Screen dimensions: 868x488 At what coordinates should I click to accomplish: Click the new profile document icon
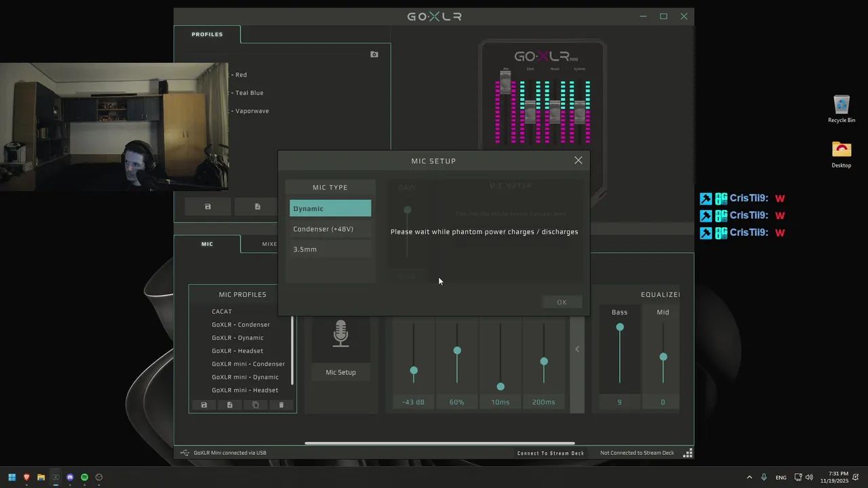[258, 207]
